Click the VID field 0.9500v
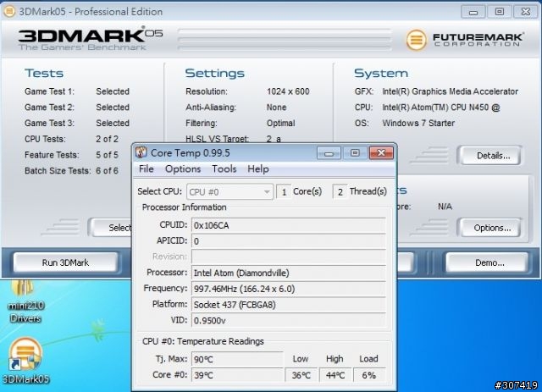The height and width of the screenshot is (392, 542). 289,321
